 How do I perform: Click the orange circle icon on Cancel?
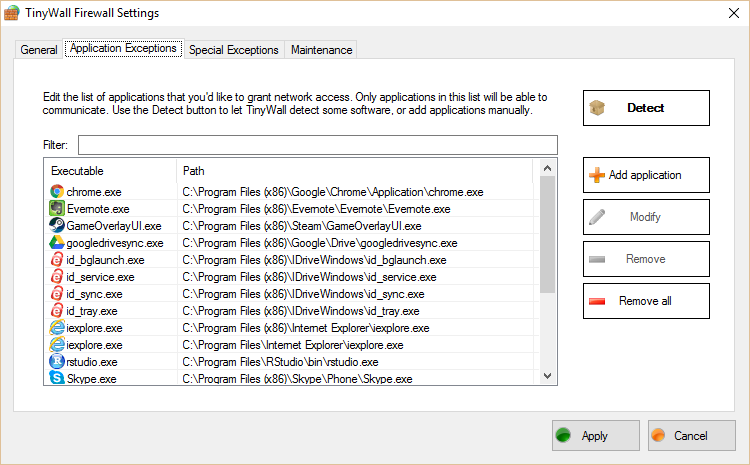pyautogui.click(x=659, y=435)
